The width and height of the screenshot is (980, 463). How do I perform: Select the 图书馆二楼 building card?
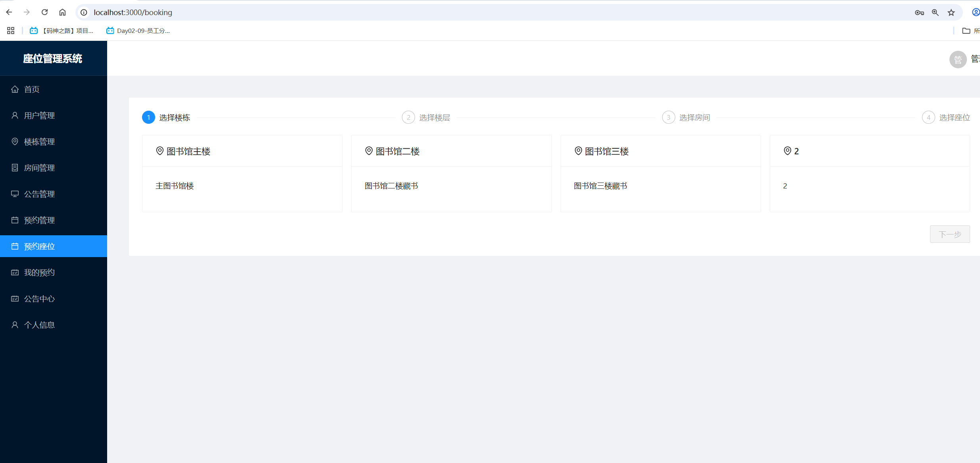pos(451,173)
